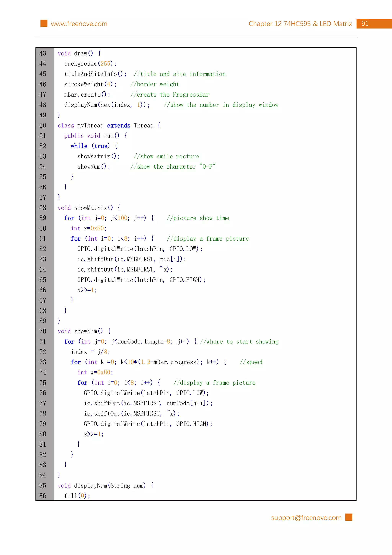This screenshot has height=555, width=392.
Task: Click the comment '//show the character "0-F"'
Action: (173, 167)
